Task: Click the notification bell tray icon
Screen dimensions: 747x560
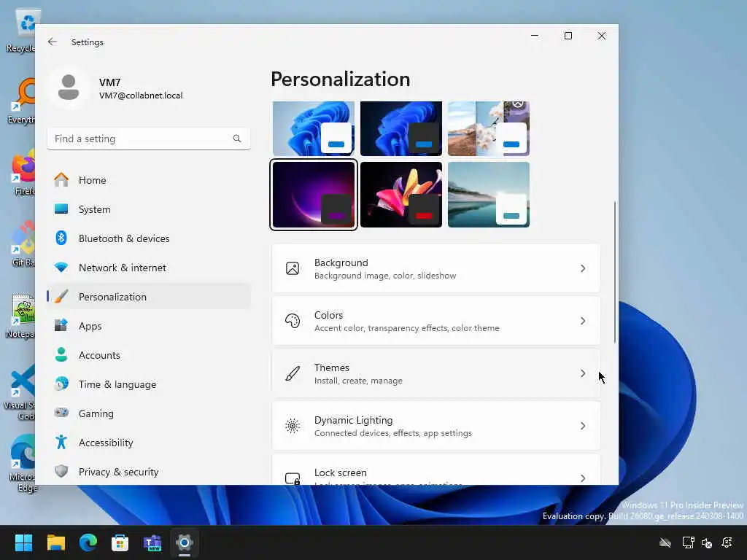Action: [x=727, y=542]
